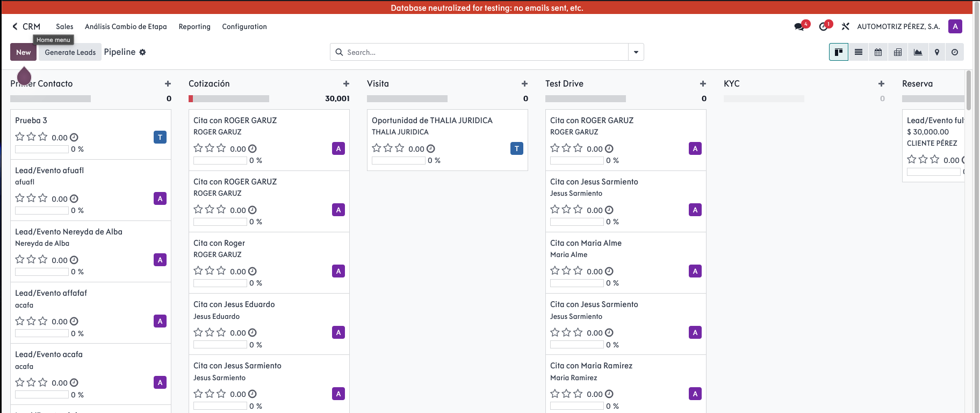The width and height of the screenshot is (980, 413).
Task: Expand the search options dropdown arrow
Action: (x=636, y=52)
